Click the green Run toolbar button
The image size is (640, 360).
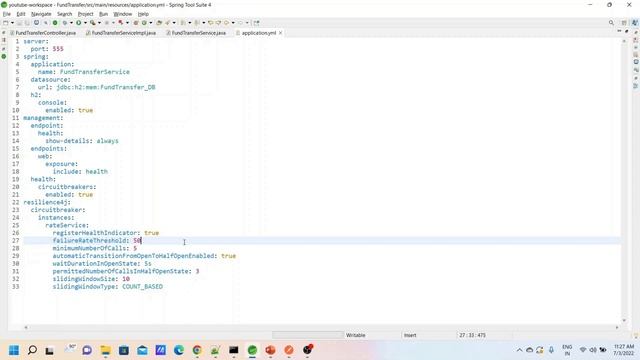click(x=78, y=23)
